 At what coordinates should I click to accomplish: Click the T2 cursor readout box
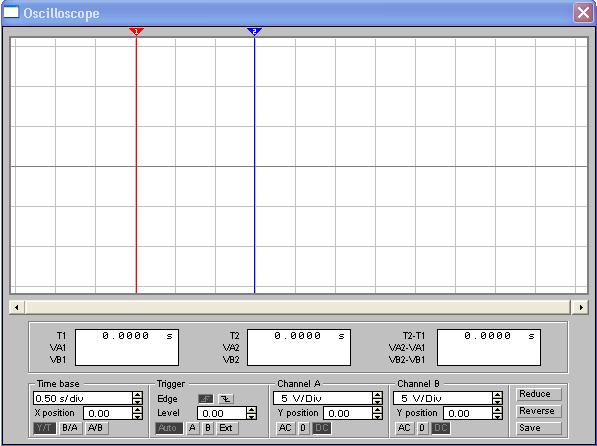[299, 347]
